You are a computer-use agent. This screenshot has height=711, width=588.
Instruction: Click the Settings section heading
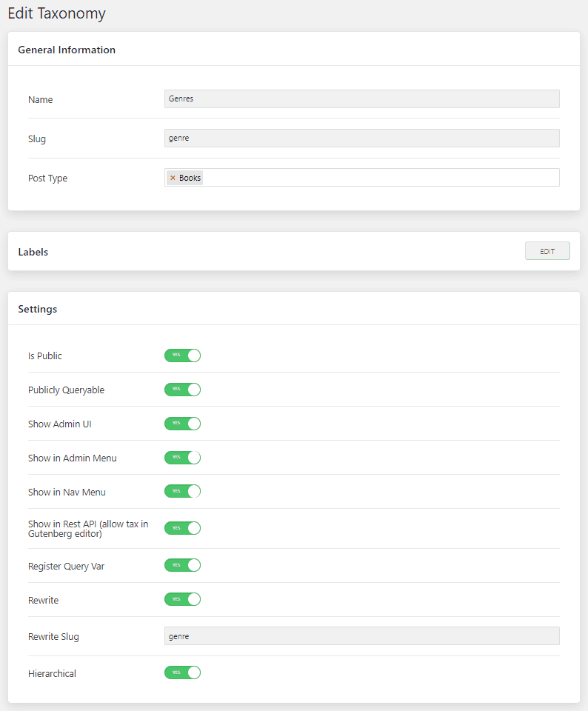[x=38, y=309]
